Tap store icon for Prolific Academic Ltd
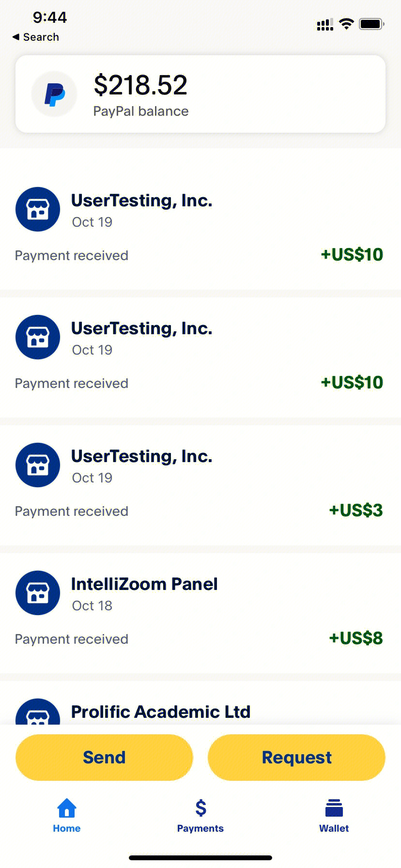The image size is (401, 868). pyautogui.click(x=38, y=712)
